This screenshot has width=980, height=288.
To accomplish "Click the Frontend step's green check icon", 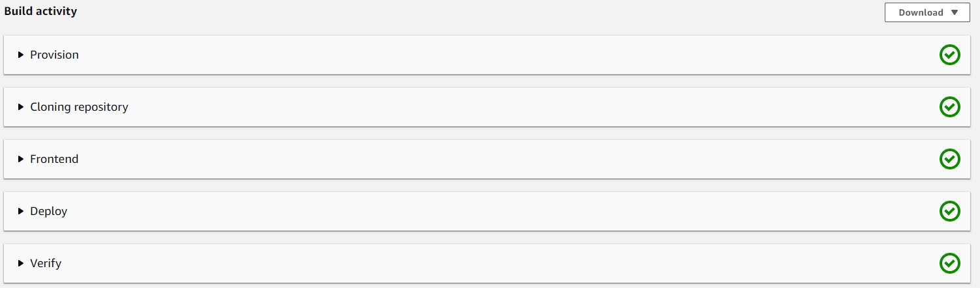I will click(949, 159).
